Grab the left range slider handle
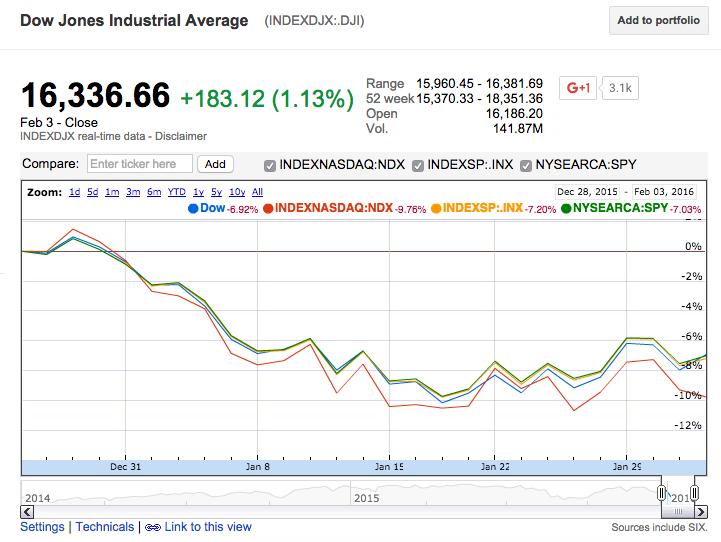This screenshot has height=542, width=721. coord(661,493)
